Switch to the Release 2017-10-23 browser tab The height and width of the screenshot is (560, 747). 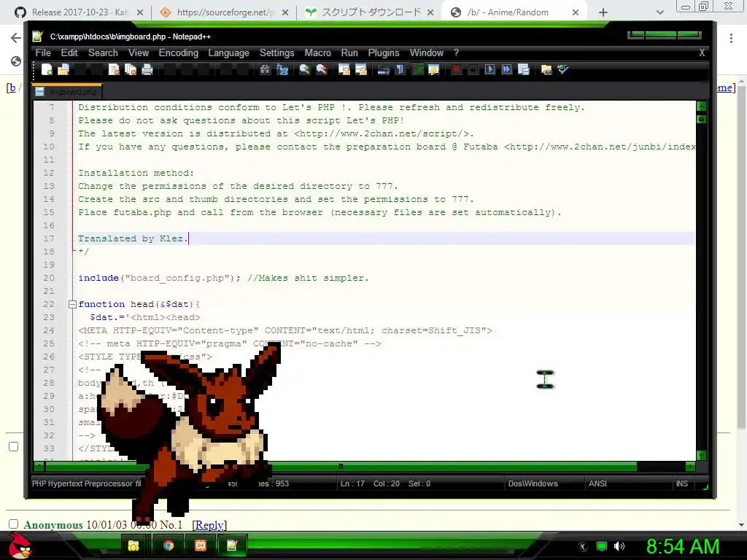80,12
